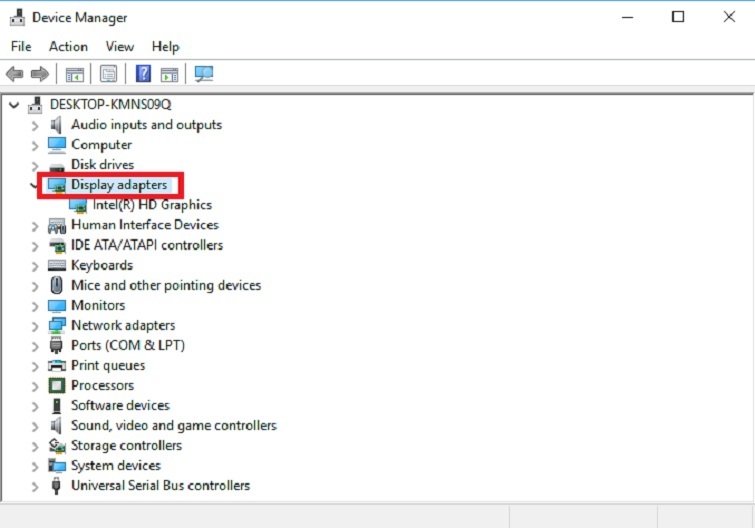Collapse the DESKTOP-KMNS09Q root node
Screen dimensions: 755x528
pos(13,105)
